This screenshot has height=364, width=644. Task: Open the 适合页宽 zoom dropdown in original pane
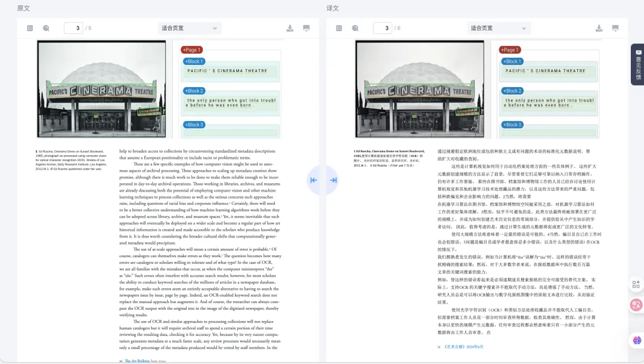[x=190, y=28]
